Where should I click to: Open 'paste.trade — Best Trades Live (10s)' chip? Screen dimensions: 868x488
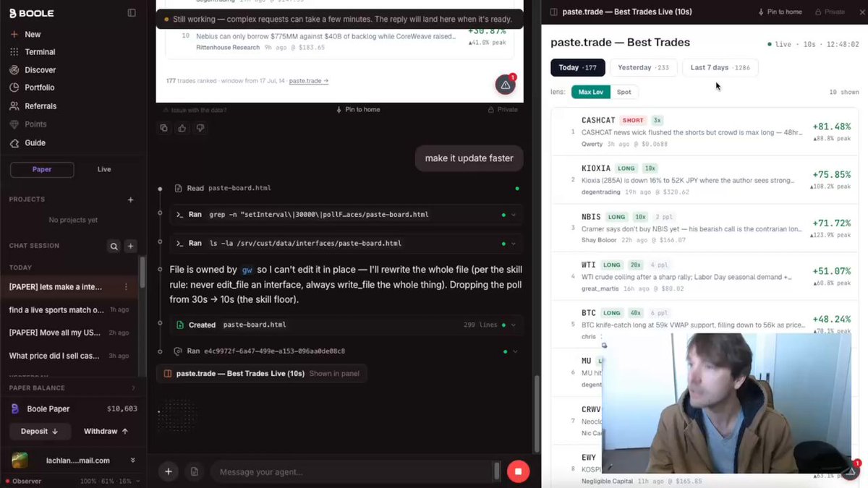(262, 374)
